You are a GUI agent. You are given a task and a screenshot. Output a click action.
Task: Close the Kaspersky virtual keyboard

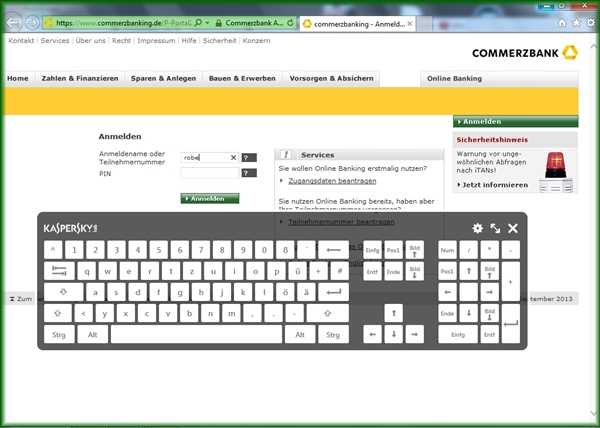point(513,228)
